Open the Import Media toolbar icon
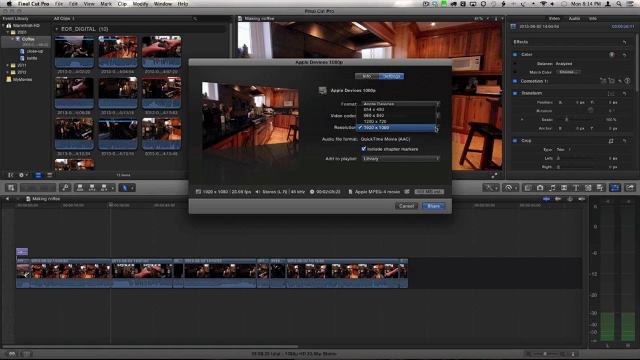This screenshot has height=360, width=640. pos(11,188)
